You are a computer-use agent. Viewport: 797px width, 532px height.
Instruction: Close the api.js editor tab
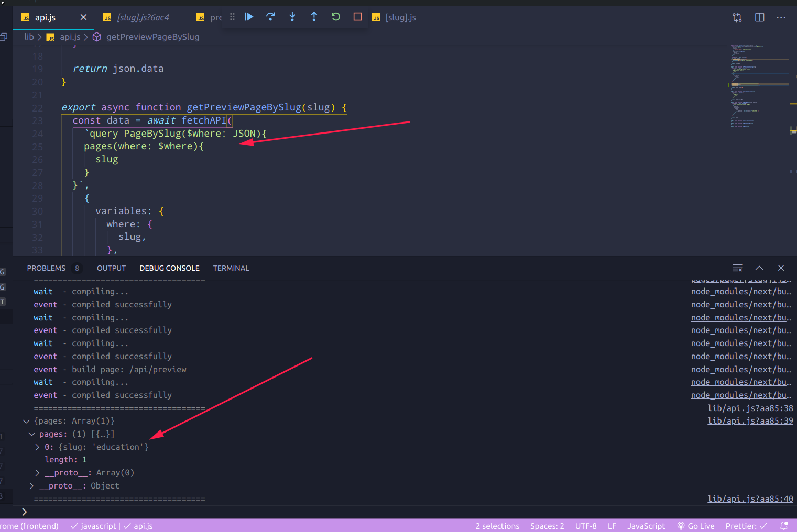[83, 17]
